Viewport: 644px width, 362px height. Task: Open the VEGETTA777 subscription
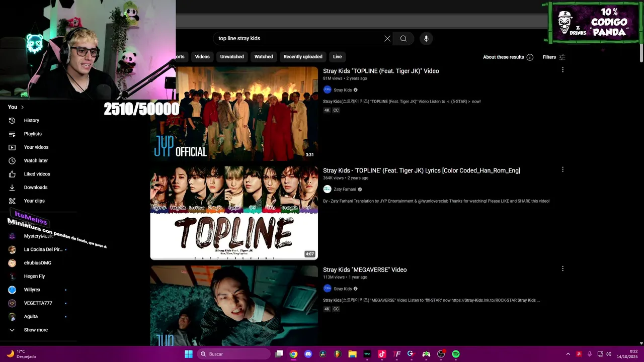(38, 303)
